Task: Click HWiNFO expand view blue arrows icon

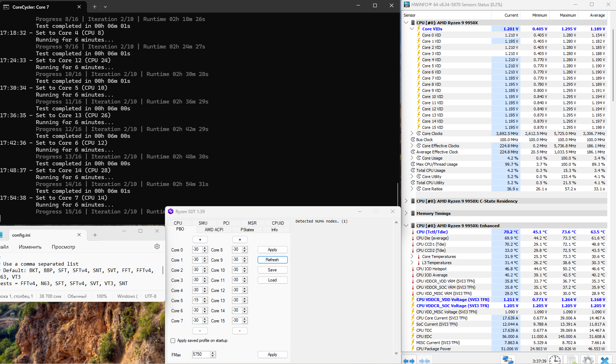Action: point(409,361)
